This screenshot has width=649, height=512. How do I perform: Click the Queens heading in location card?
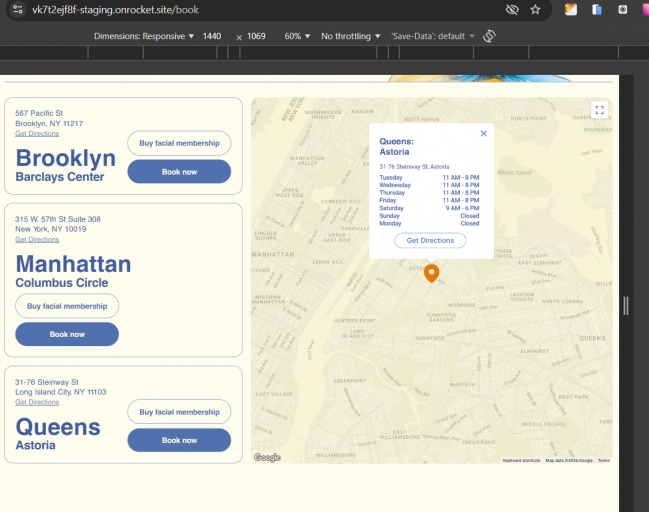pyautogui.click(x=58, y=427)
